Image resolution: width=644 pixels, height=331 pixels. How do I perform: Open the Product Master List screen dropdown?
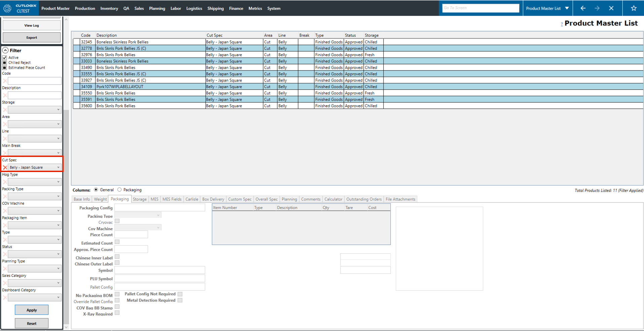click(567, 8)
